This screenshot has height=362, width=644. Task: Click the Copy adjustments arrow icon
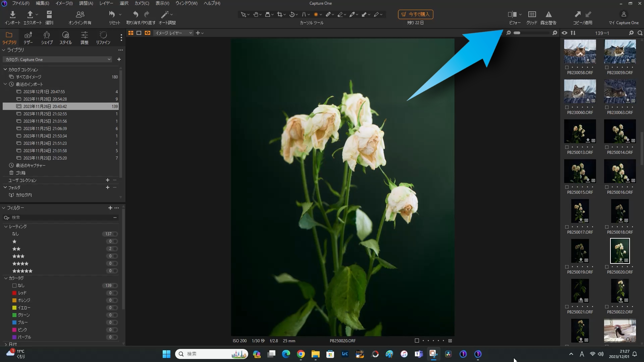577,14
